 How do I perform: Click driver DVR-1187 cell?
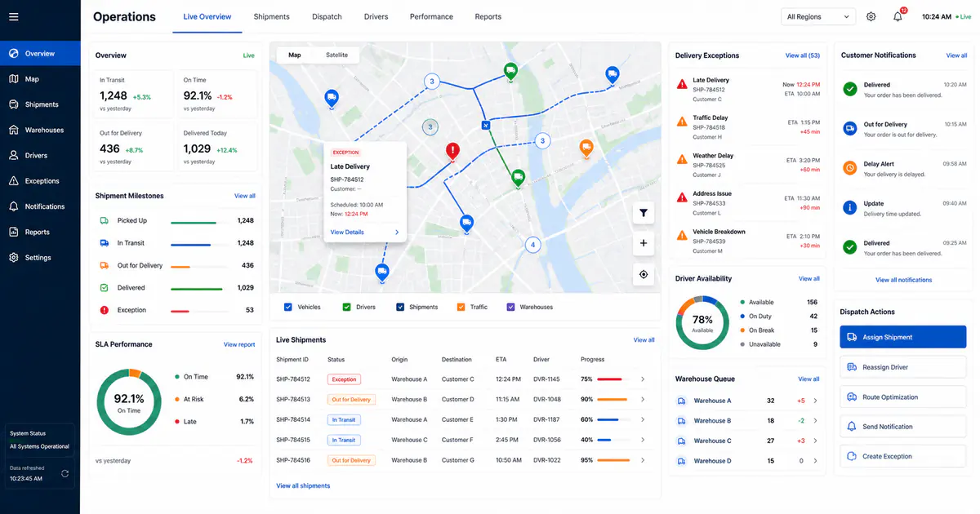click(546, 419)
